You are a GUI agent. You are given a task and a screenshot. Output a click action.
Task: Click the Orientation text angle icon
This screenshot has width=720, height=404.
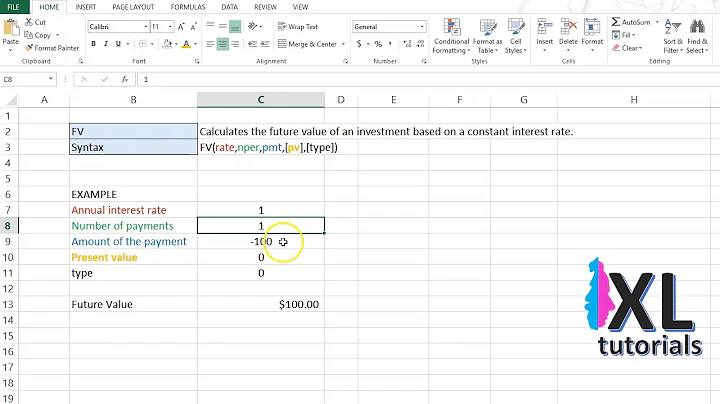pos(253,26)
